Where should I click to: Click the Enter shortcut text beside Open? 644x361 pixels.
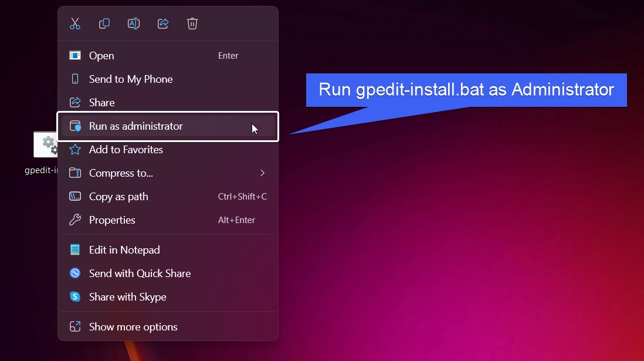coord(228,56)
